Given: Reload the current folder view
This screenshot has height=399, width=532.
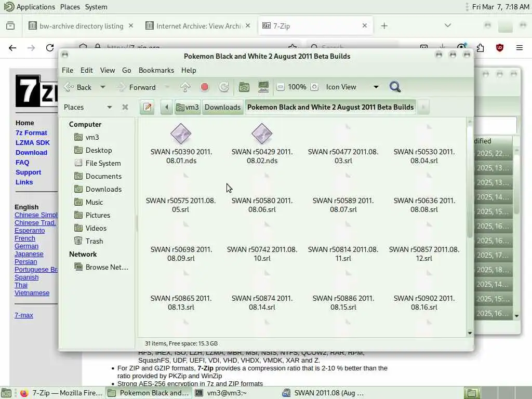Looking at the screenshot, I should 224,87.
